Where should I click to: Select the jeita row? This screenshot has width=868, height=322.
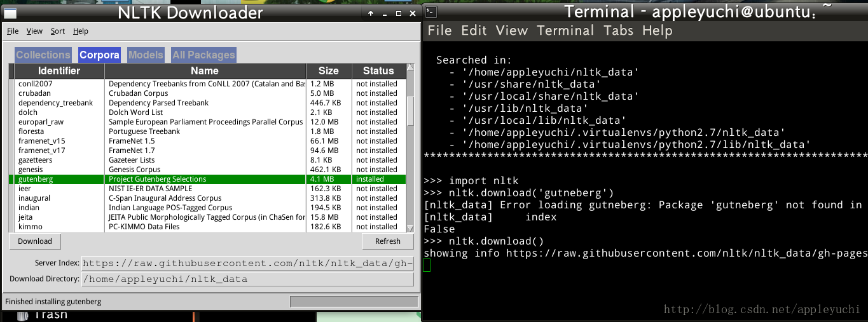[207, 217]
